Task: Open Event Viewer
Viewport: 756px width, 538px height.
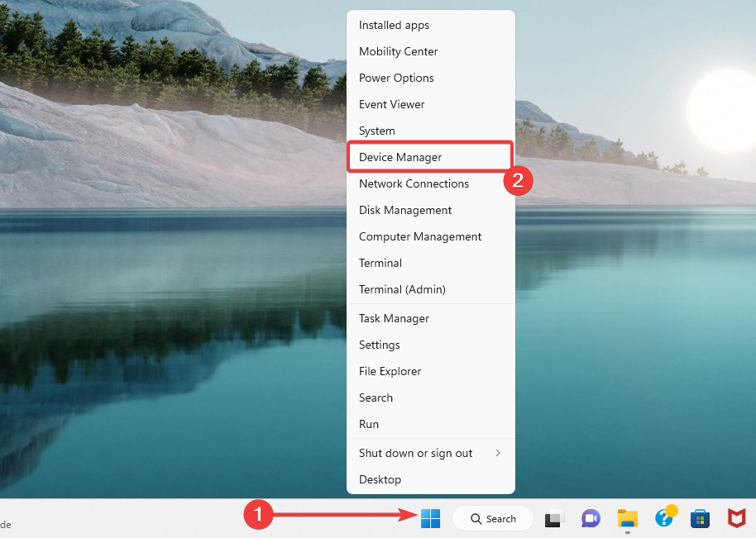Action: point(391,104)
